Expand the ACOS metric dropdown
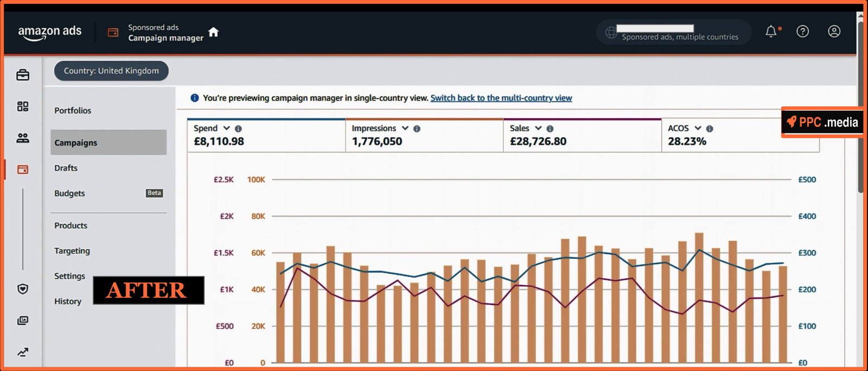Screen dimensions: 868x371 tap(698, 128)
